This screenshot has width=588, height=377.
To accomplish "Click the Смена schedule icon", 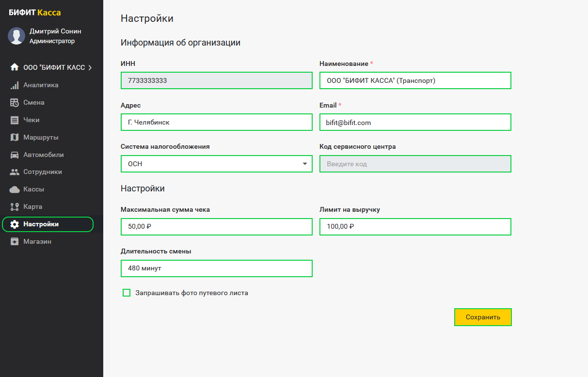I will [x=15, y=103].
